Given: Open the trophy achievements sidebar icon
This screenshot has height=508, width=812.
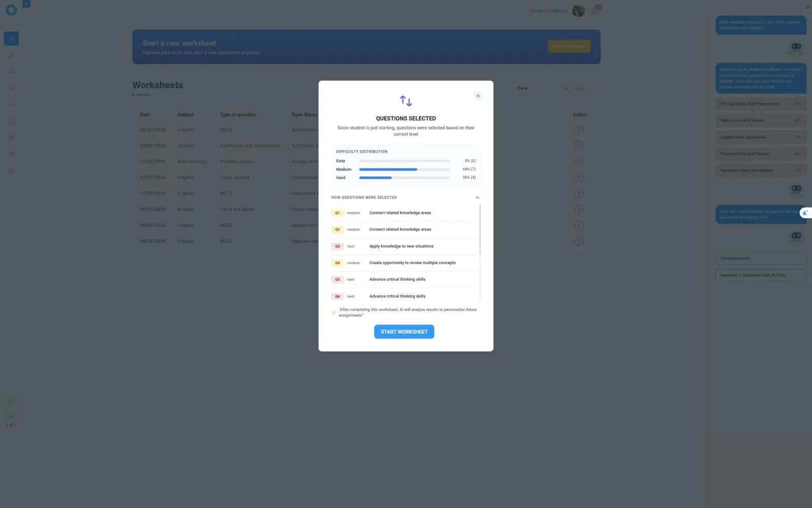Looking at the screenshot, I should 11,154.
